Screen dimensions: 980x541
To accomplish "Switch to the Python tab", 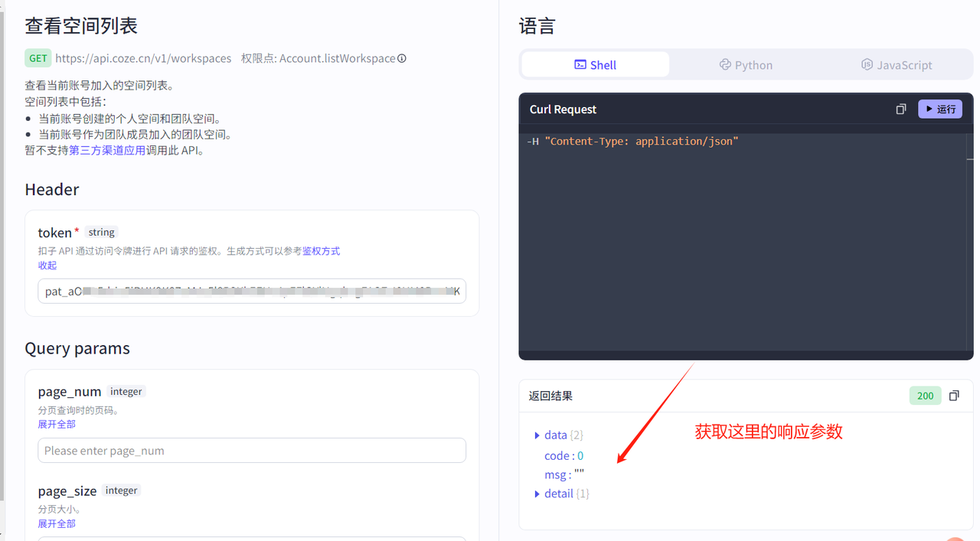I will click(x=746, y=65).
